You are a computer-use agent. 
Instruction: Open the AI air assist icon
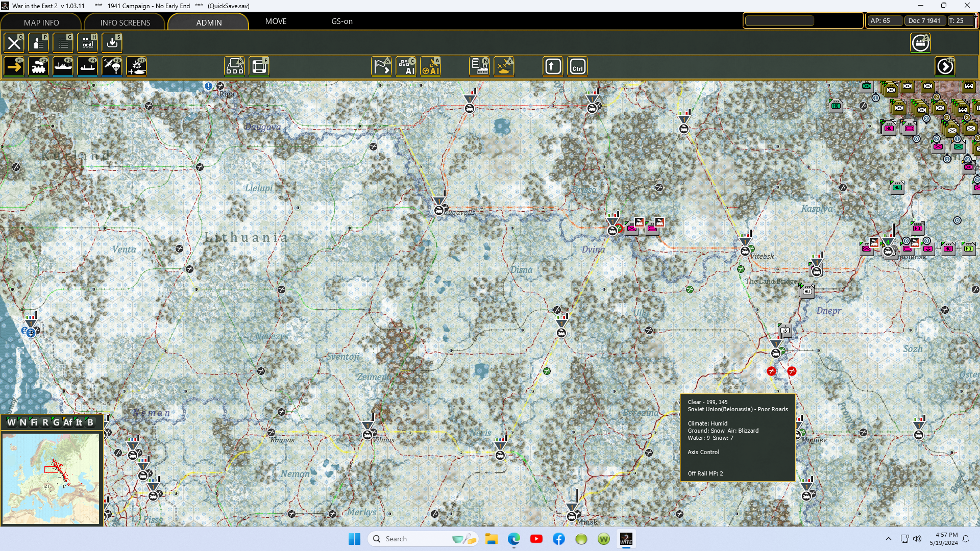(x=430, y=66)
